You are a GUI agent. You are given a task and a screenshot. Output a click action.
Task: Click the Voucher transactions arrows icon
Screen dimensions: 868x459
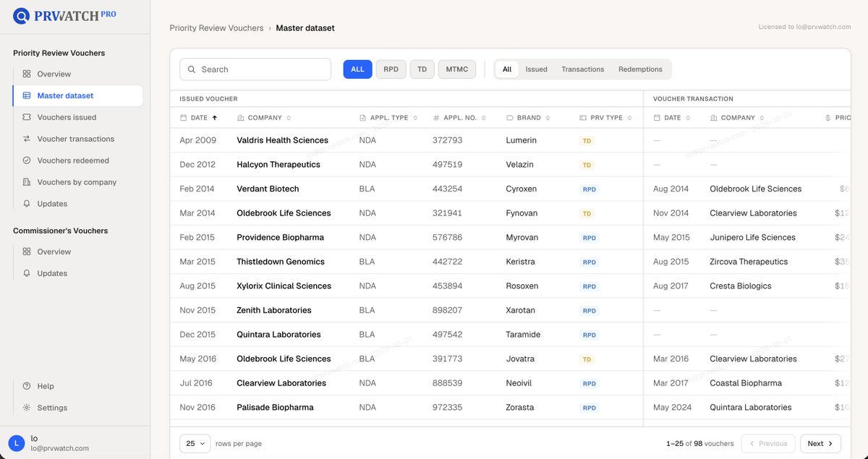tap(27, 139)
